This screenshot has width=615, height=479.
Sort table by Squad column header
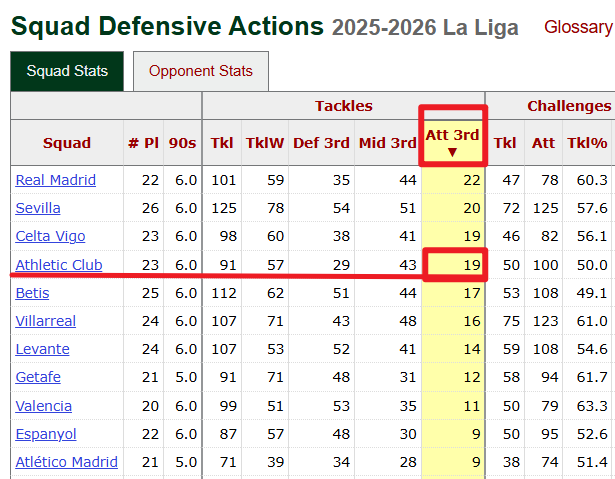point(67,143)
